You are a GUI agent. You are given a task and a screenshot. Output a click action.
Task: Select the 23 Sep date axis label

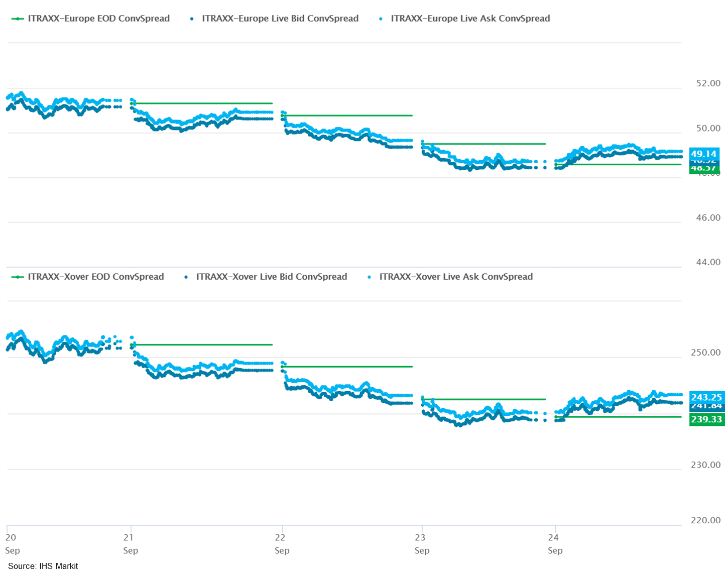click(x=422, y=543)
